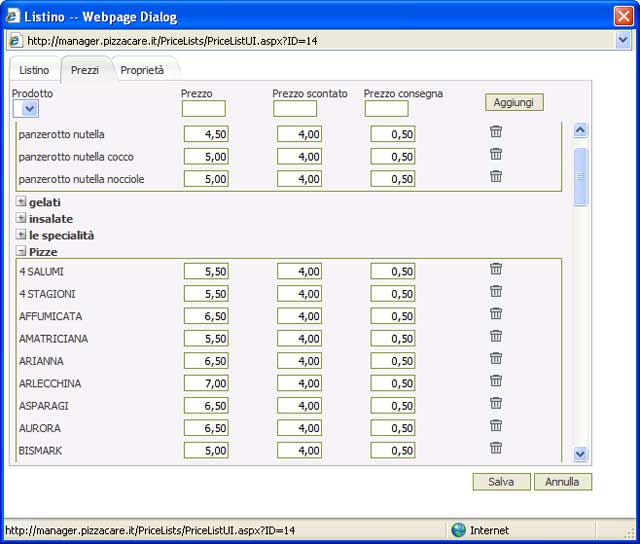Delete the ARIANNA pizza row
640x544 pixels.
[496, 358]
